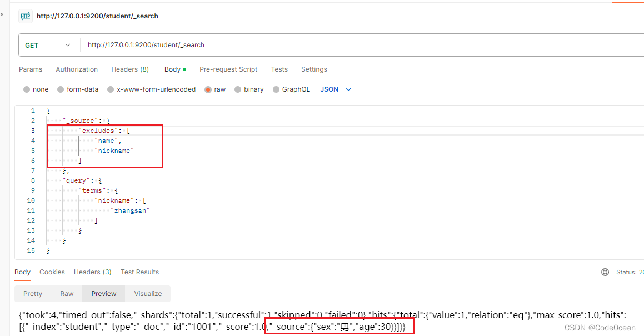Click the HTTP request icon beside the title
Screen dimensions: 644x336
(x=26, y=16)
